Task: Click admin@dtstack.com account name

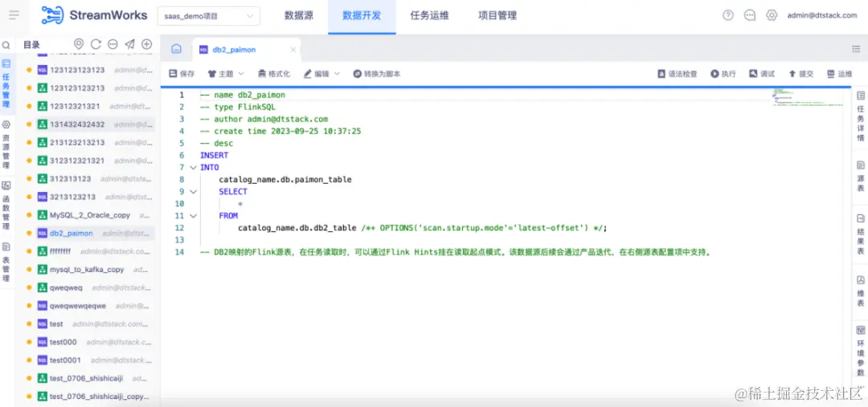Action: tap(822, 15)
